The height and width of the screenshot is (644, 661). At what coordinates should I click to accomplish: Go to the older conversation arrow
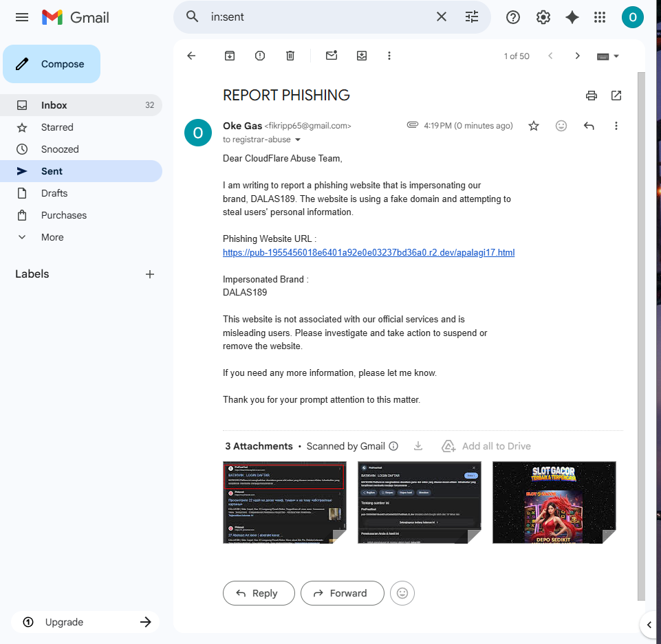click(x=578, y=56)
